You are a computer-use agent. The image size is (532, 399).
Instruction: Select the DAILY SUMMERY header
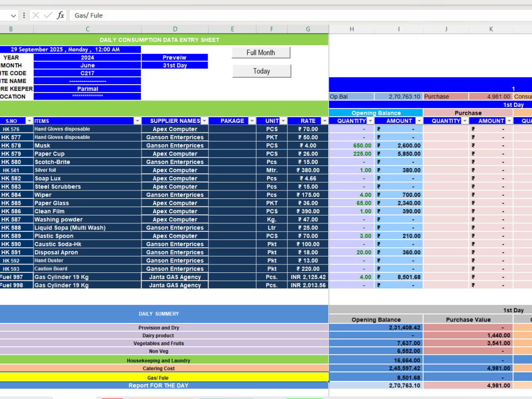click(164, 314)
